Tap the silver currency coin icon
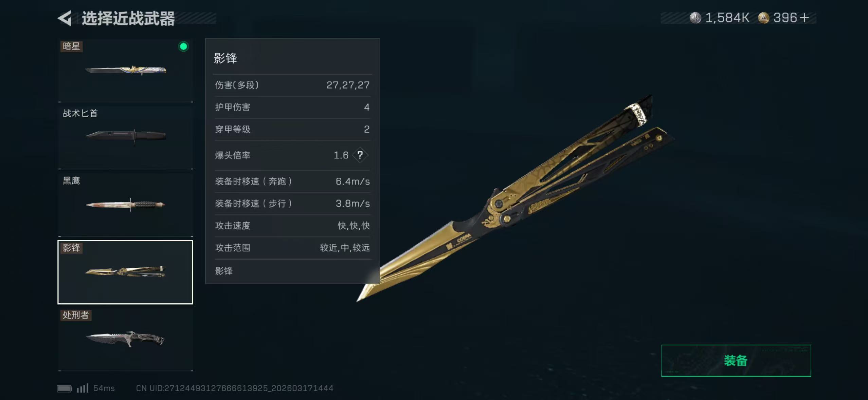The image size is (868, 400). click(695, 18)
